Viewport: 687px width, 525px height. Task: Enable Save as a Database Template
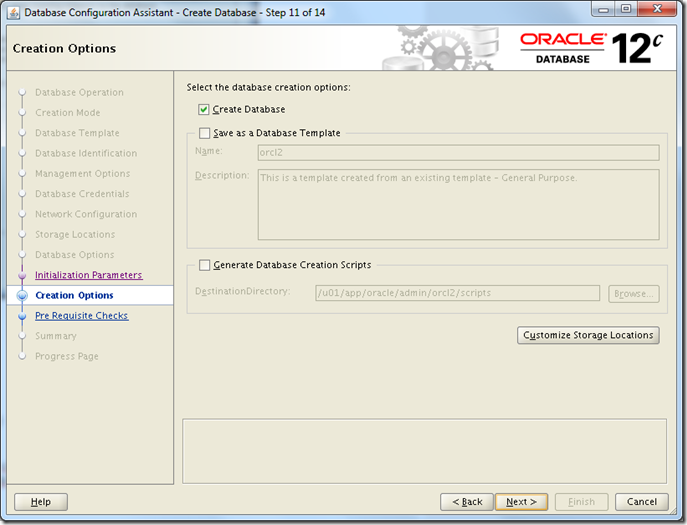[204, 133]
